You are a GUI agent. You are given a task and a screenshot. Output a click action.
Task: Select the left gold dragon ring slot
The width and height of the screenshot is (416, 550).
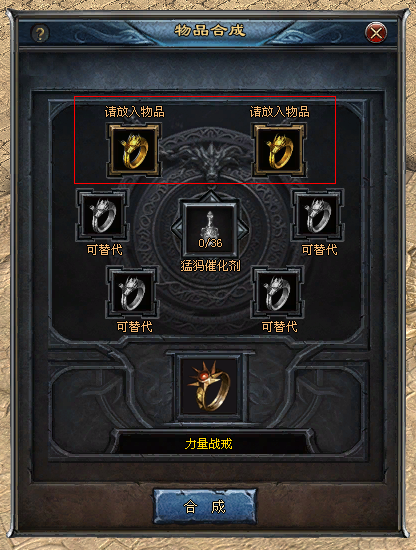coord(134,151)
